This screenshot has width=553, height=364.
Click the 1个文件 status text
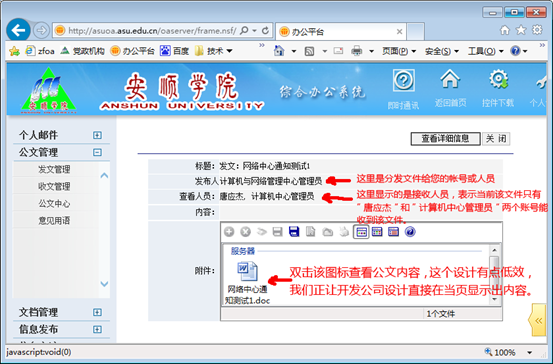tap(440, 314)
